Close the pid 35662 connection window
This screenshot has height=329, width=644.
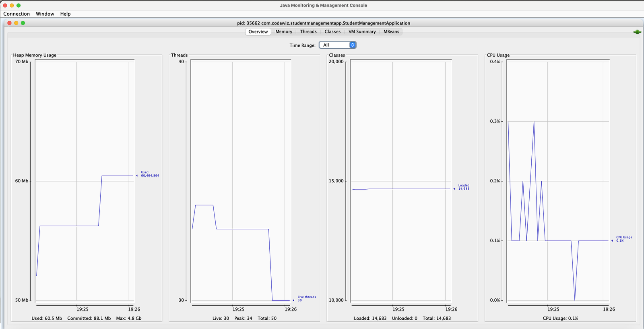[x=9, y=23]
